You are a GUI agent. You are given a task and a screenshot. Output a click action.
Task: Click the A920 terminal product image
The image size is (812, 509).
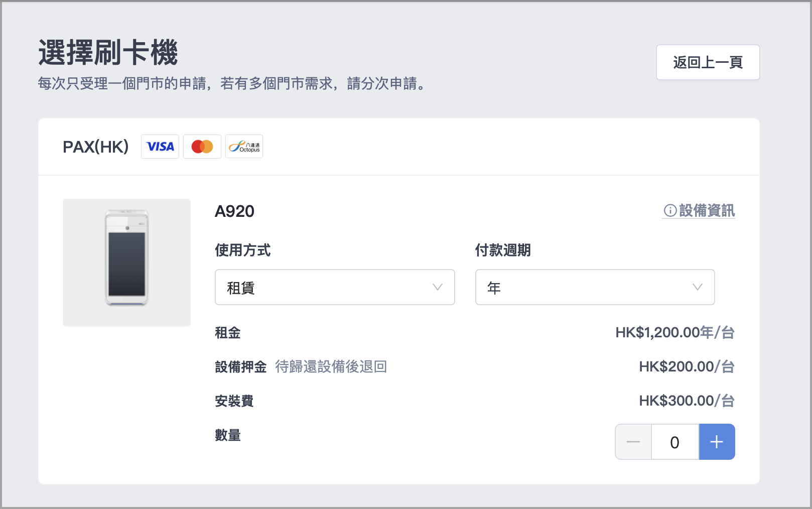click(126, 263)
